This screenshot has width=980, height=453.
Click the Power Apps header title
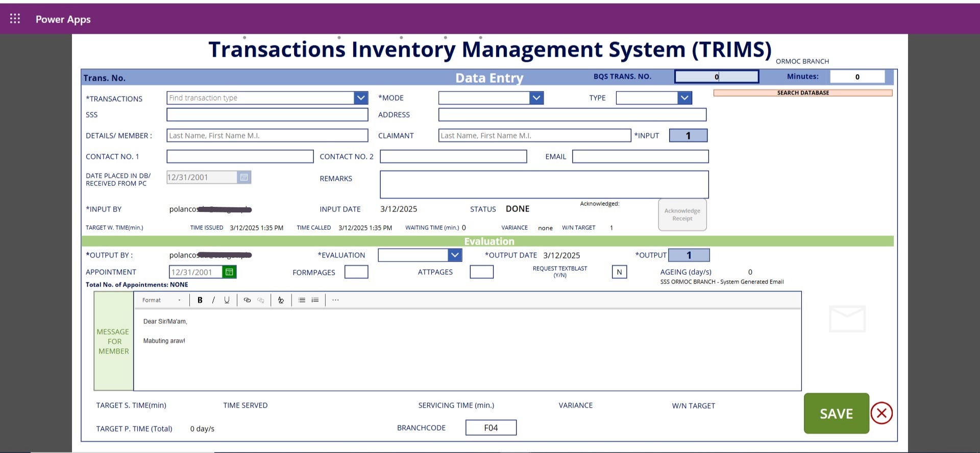(x=63, y=19)
